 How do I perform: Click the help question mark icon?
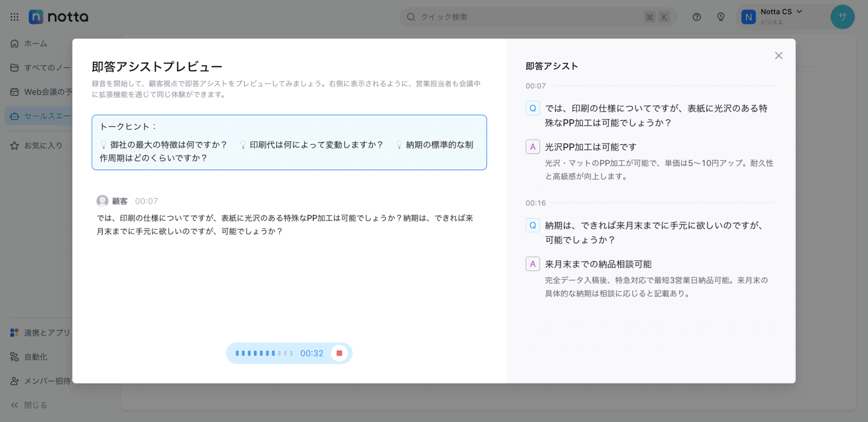click(x=697, y=17)
